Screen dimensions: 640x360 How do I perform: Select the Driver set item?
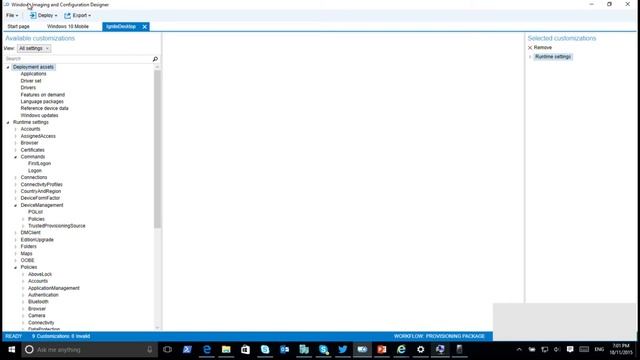31,81
